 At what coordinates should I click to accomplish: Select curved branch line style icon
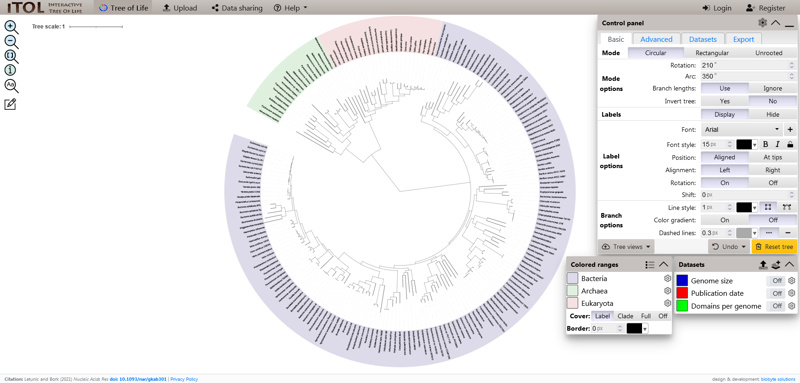click(786, 207)
